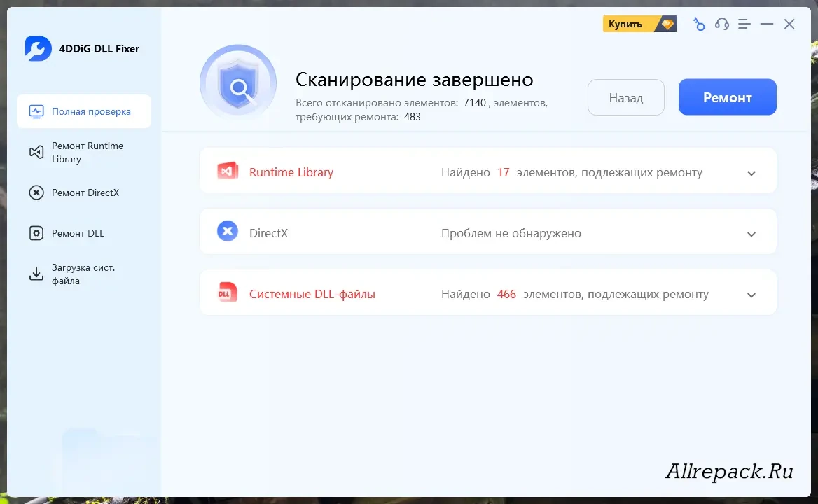818x504 pixels.
Task: Click the 483 repair count number
Action: 412,117
